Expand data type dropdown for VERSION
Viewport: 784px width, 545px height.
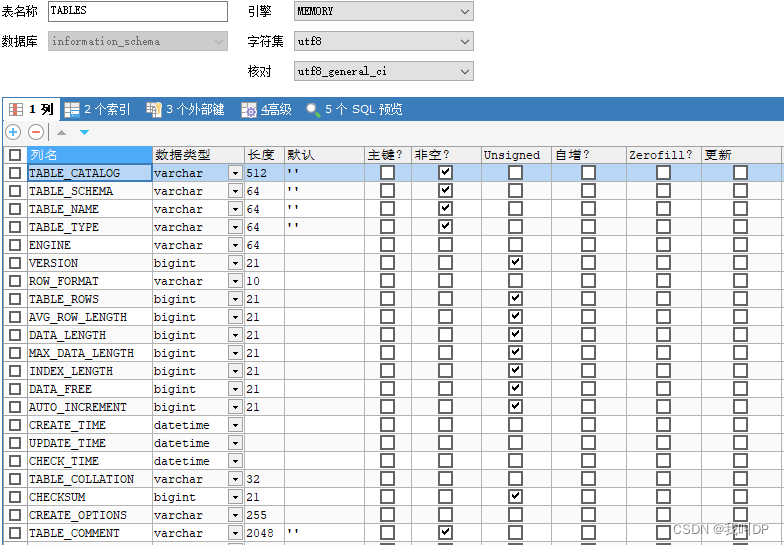[235, 263]
